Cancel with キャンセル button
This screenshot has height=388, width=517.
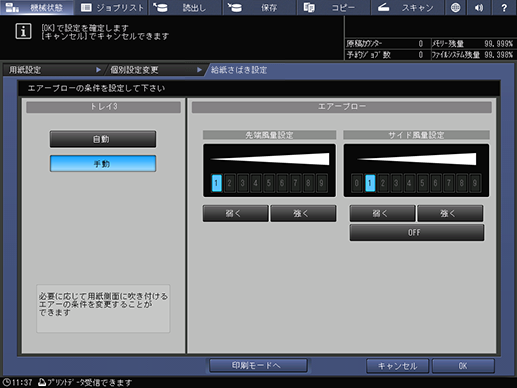point(397,366)
